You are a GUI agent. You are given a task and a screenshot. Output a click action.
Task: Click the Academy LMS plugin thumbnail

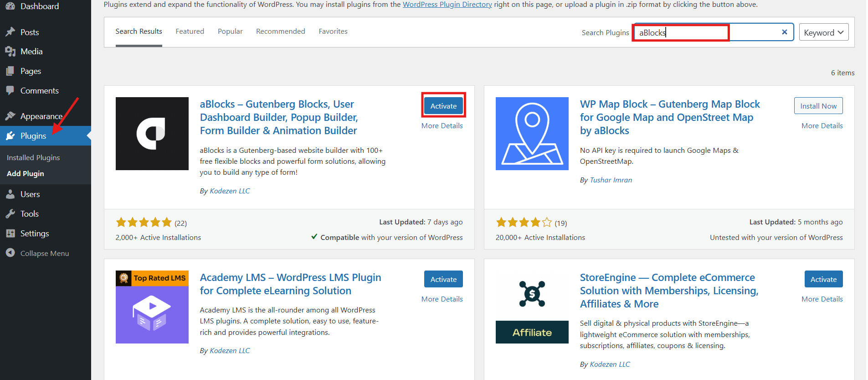(x=152, y=307)
